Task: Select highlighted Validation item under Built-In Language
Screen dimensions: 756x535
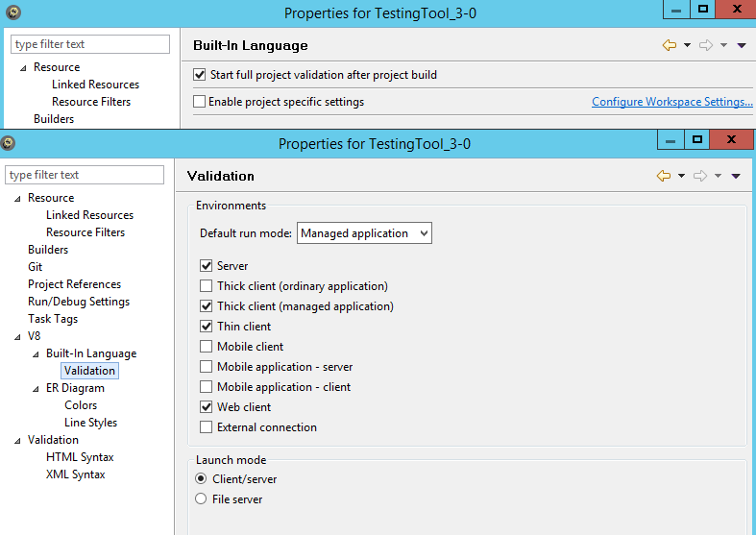Action: 89,371
